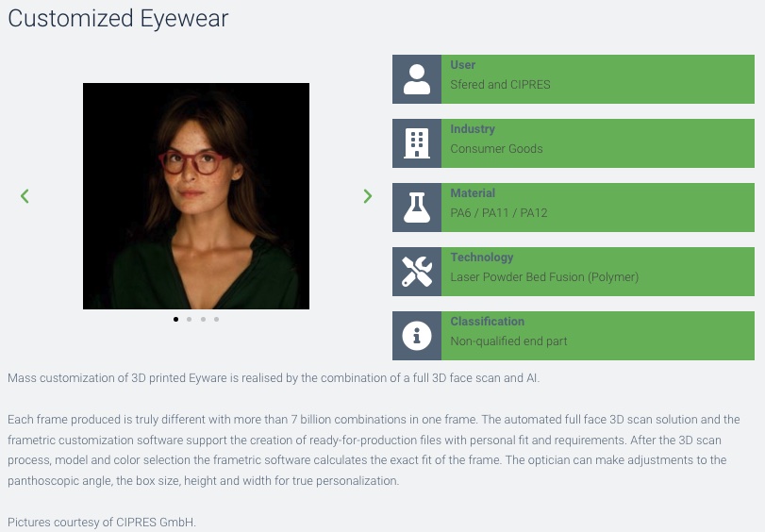Click Pictures courtesy of CIPRES GmbH text
This screenshot has width=765, height=532.
click(x=102, y=523)
